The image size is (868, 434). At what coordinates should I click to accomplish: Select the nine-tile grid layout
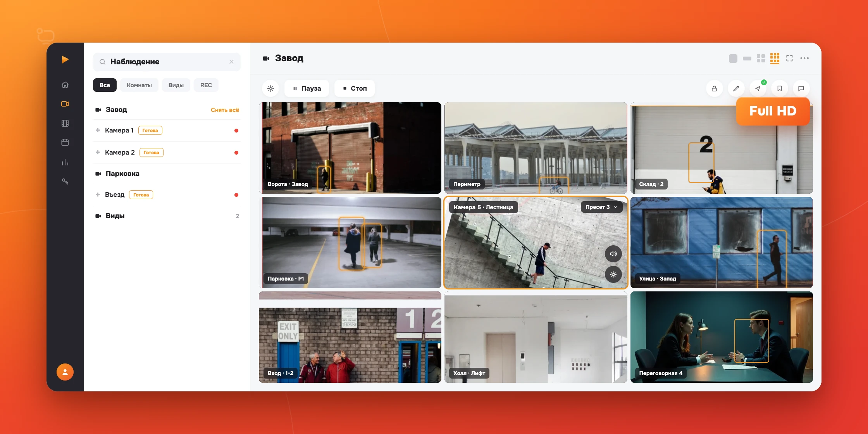pyautogui.click(x=775, y=58)
